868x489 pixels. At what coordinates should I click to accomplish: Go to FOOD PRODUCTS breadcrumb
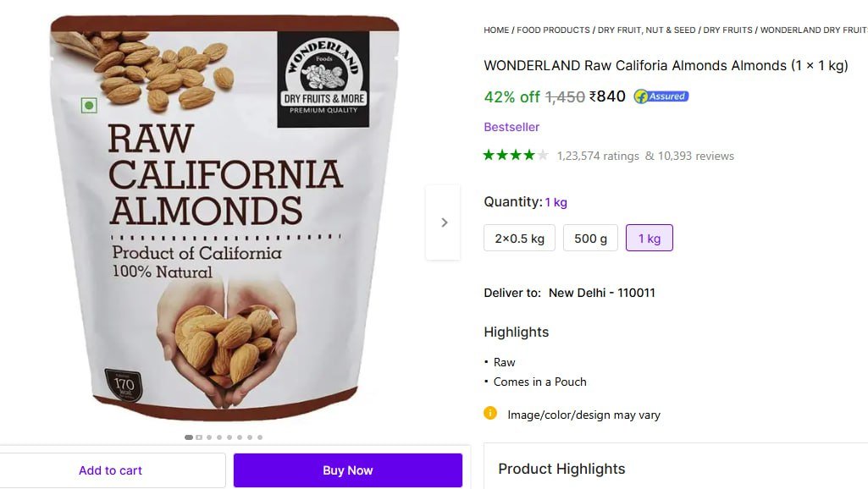pyautogui.click(x=553, y=30)
